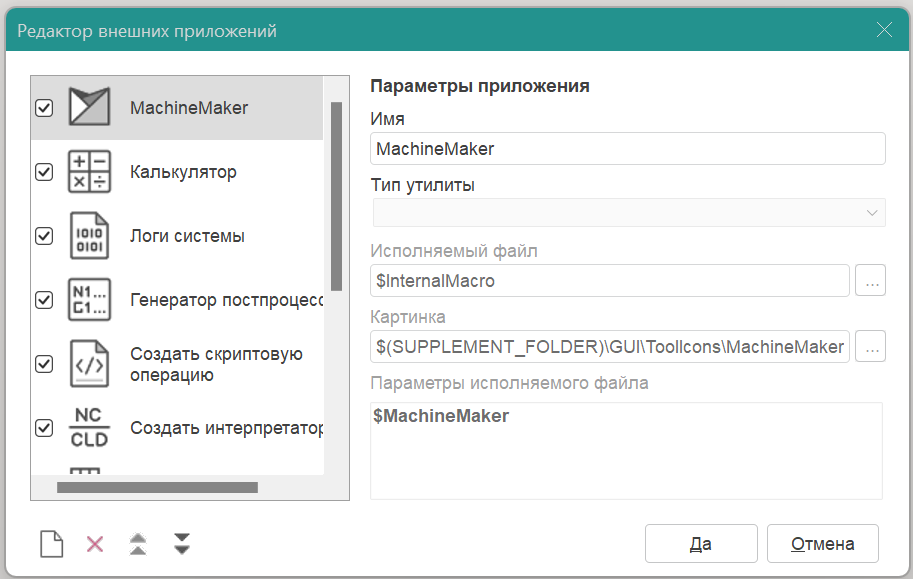Screen dimensions: 913x579
Task: Open the Тип утилиты dropdown
Action: 628,213
